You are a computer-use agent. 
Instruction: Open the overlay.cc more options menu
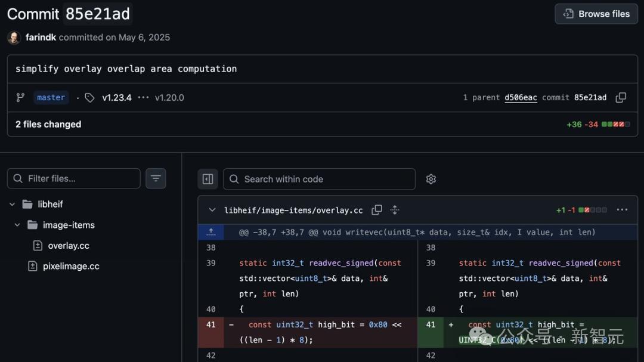tap(622, 209)
